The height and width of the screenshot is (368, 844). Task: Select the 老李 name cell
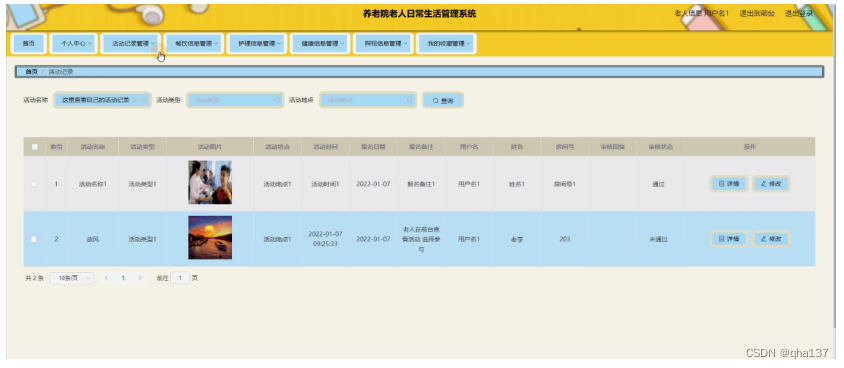coord(516,239)
